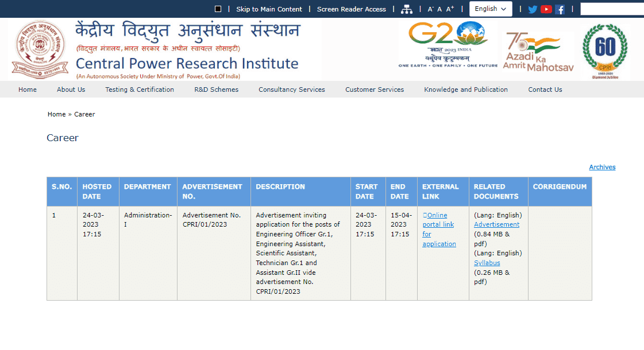
Task: Open the Testing & Certification menu
Action: point(140,90)
